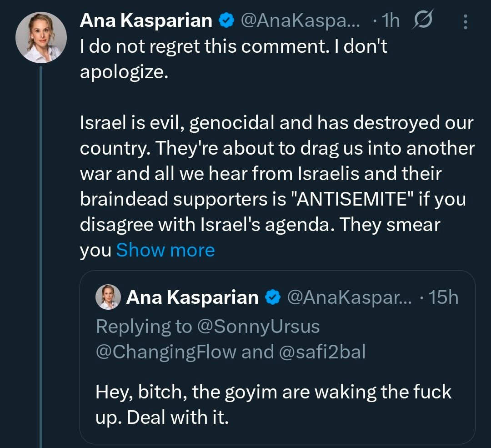This screenshot has height=448, width=491.
Task: Visit the @ChangingFlow mention
Action: point(166,352)
